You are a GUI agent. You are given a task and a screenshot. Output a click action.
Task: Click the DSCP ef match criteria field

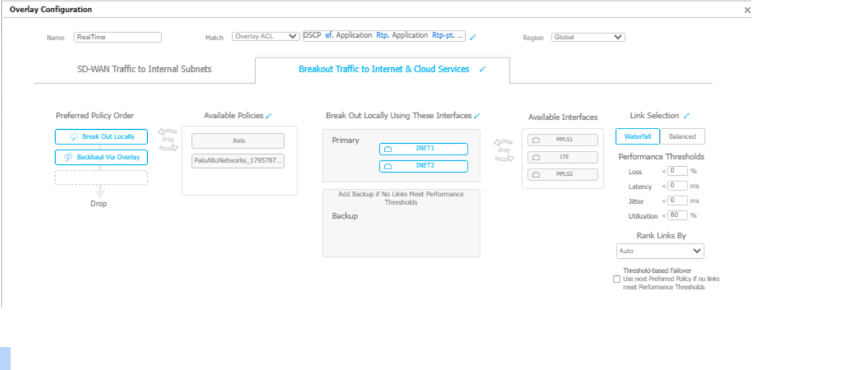click(384, 36)
